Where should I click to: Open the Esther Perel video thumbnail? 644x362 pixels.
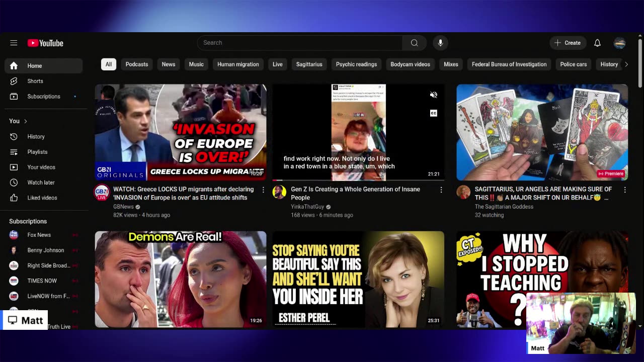click(358, 279)
